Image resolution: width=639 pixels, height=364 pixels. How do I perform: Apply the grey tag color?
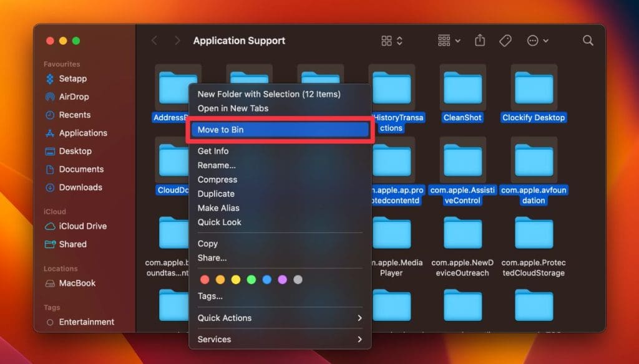point(298,280)
